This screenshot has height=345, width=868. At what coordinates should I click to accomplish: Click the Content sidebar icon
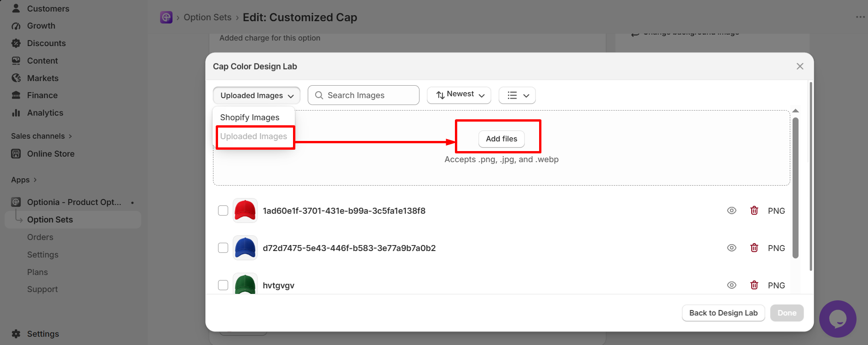pyautogui.click(x=16, y=61)
